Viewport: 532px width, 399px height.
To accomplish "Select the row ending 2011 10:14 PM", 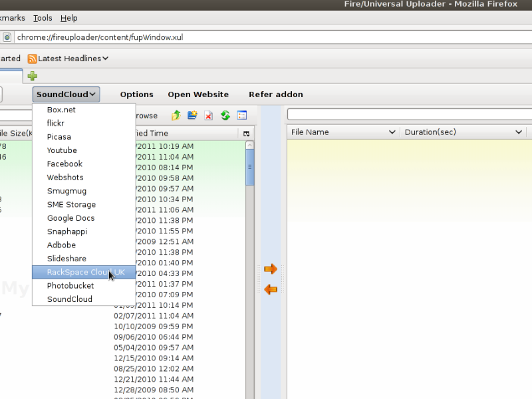I will [x=165, y=305].
